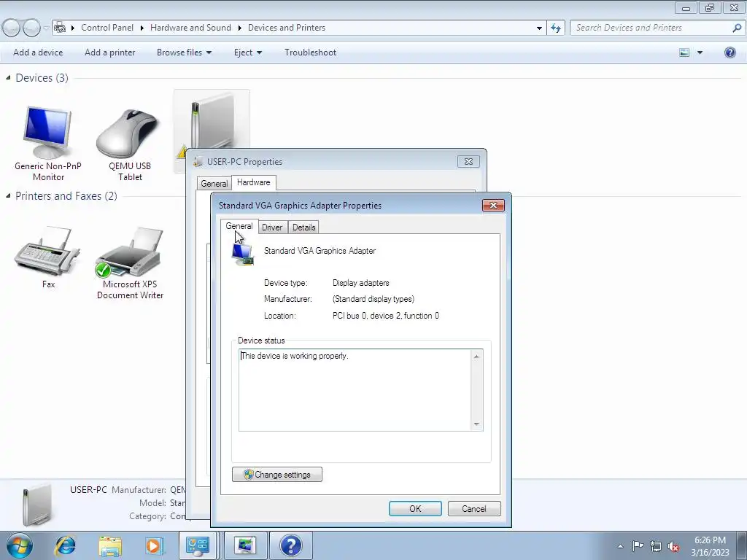Open Windows Explorer from taskbar
Screen dimensions: 747x560
(x=110, y=545)
